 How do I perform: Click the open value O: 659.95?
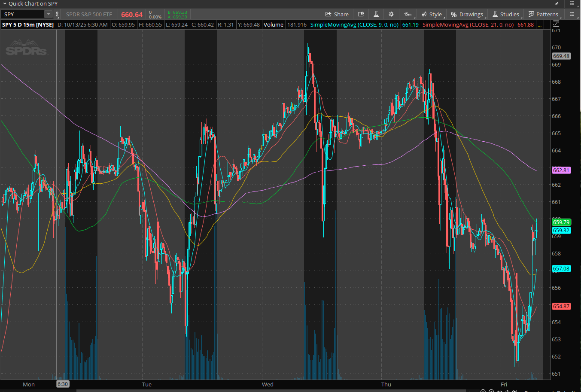click(123, 24)
